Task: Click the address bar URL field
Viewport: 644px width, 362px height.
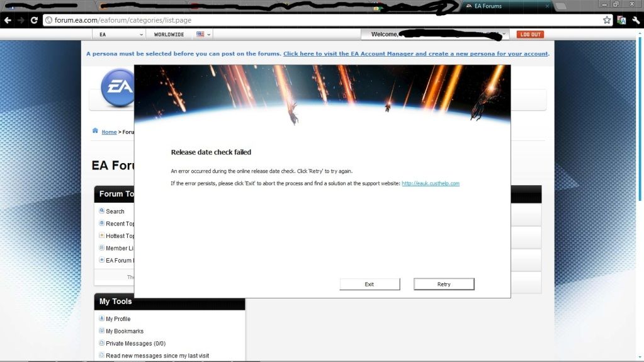Action: pyautogui.click(x=315, y=20)
